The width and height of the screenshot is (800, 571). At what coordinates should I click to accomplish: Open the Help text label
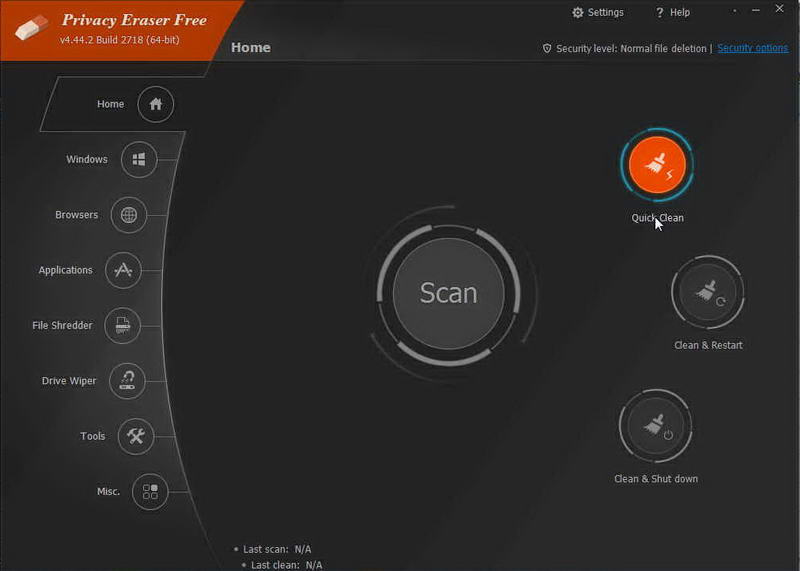(680, 12)
